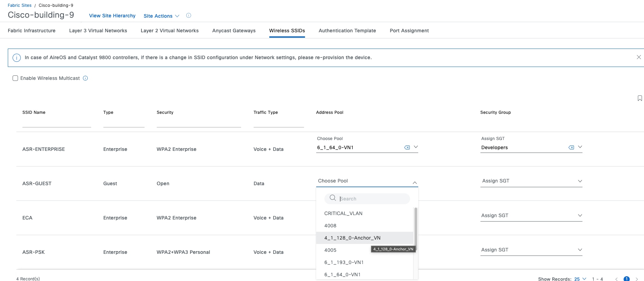644x281 pixels.
Task: Click the Fabric Sites breadcrumb link
Action: tap(19, 5)
